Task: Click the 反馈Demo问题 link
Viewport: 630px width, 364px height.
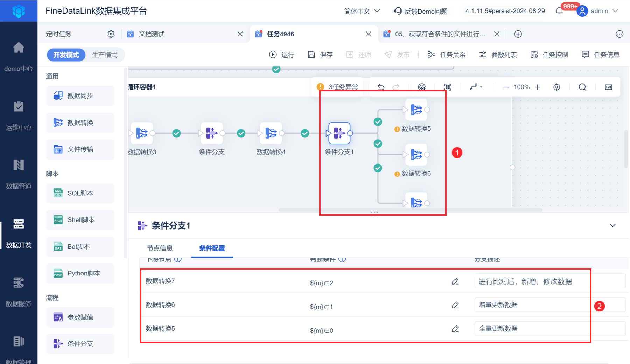Action: pyautogui.click(x=421, y=11)
